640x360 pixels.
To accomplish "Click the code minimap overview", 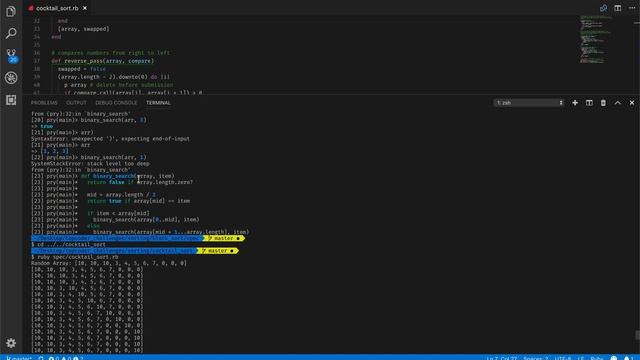I will point(596,40).
